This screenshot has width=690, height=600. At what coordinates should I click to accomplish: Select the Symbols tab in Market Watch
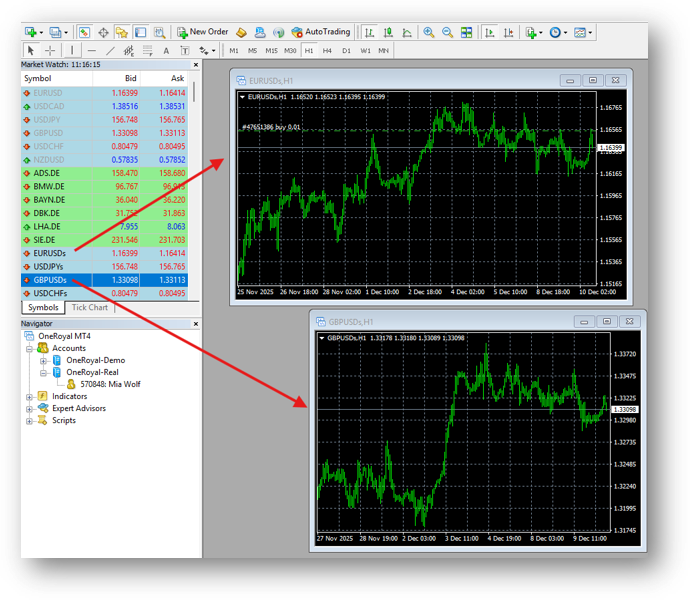[x=43, y=308]
